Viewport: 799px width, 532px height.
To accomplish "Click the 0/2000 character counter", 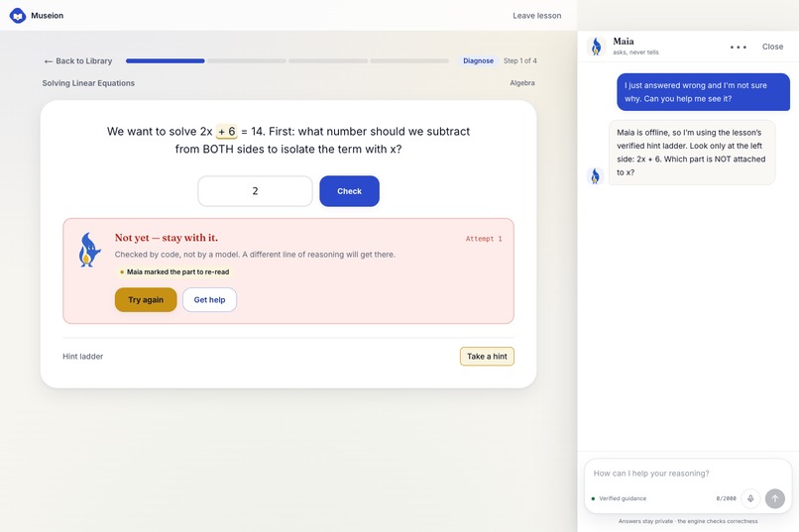I will [726, 498].
